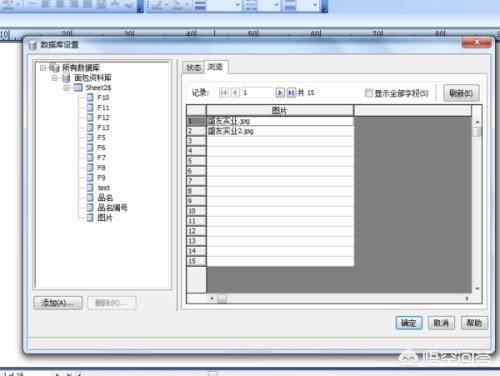Viewport: 500px width, 376px height.
Task: Enable the 显示全部字段 checkbox
Action: point(369,93)
